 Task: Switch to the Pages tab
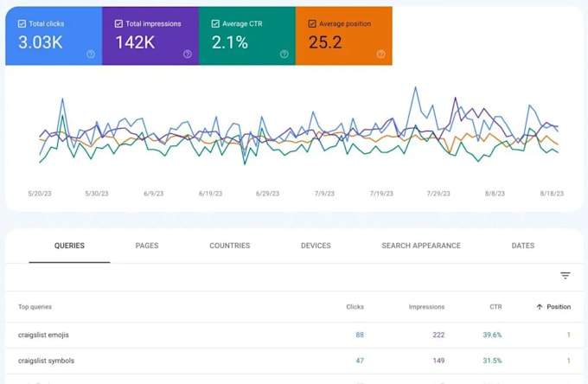pos(147,246)
